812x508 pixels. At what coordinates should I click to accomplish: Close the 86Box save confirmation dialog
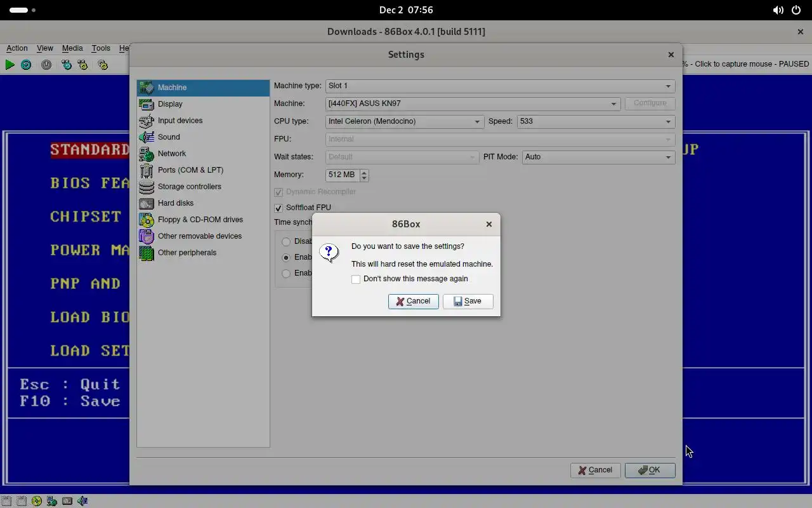[488, 224]
